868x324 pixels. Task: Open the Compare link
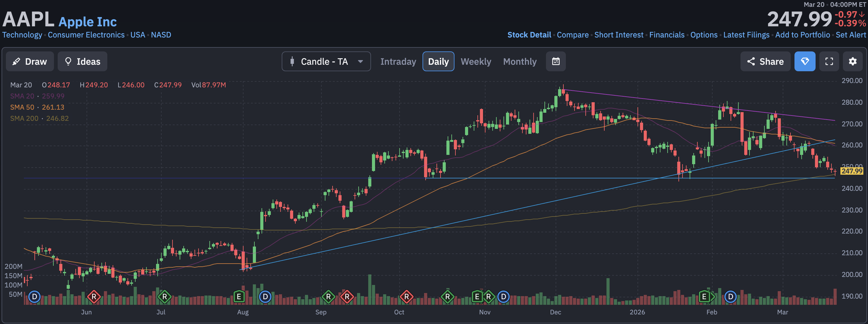(x=572, y=35)
